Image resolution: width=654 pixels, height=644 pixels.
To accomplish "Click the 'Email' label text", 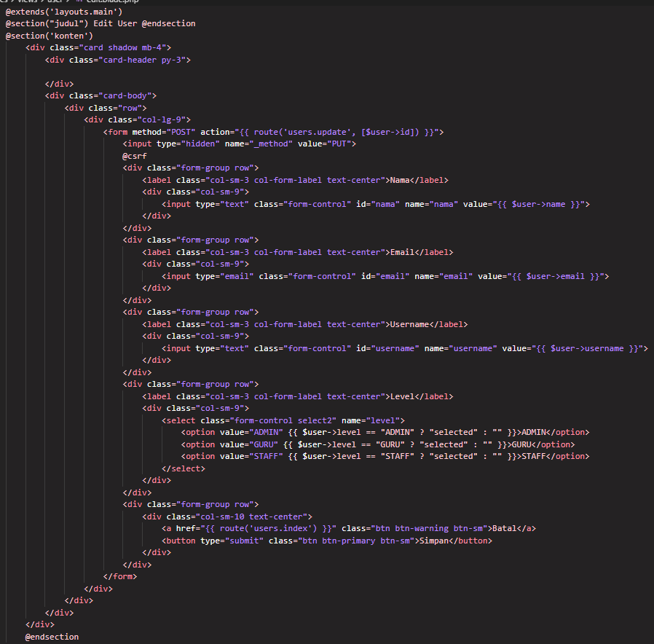I will coord(403,252).
